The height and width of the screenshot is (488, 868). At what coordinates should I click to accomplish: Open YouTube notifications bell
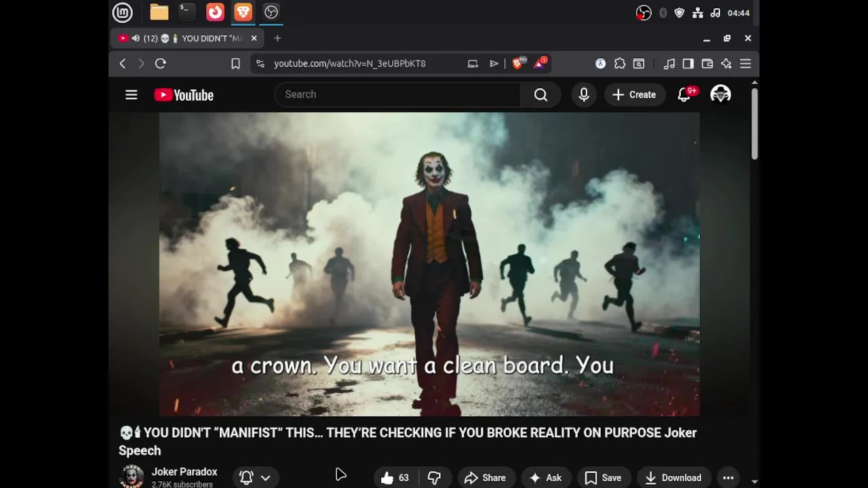[x=686, y=94]
